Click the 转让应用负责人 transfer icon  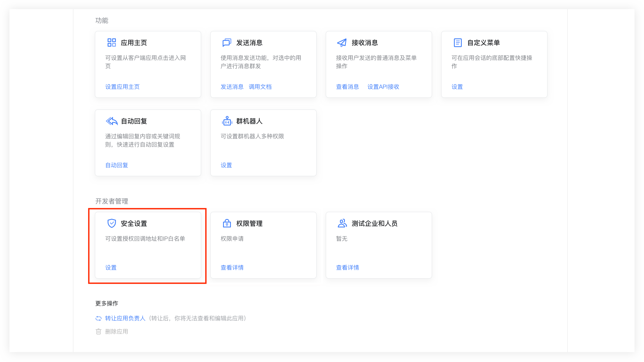[99, 318]
